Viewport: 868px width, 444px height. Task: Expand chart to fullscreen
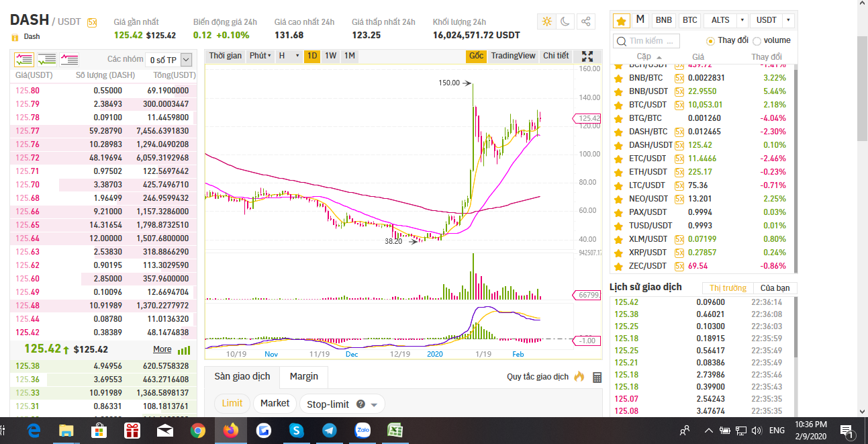pos(587,56)
